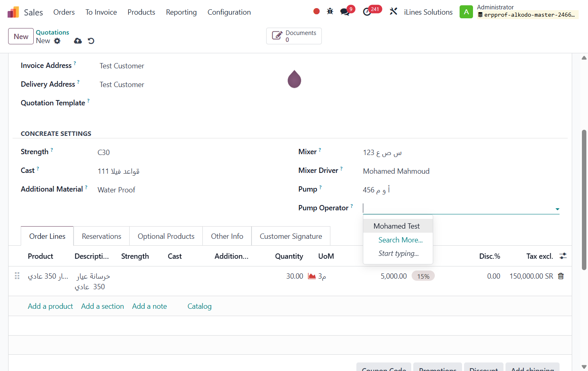Open the conversations icon with 9 badge
This screenshot has height=371, width=588.
(x=345, y=12)
